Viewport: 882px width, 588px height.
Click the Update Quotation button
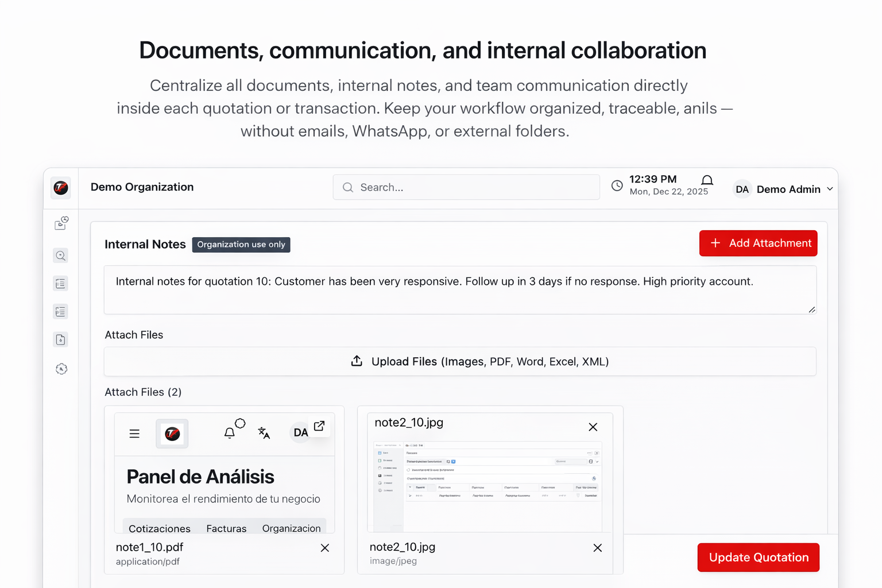(x=758, y=558)
